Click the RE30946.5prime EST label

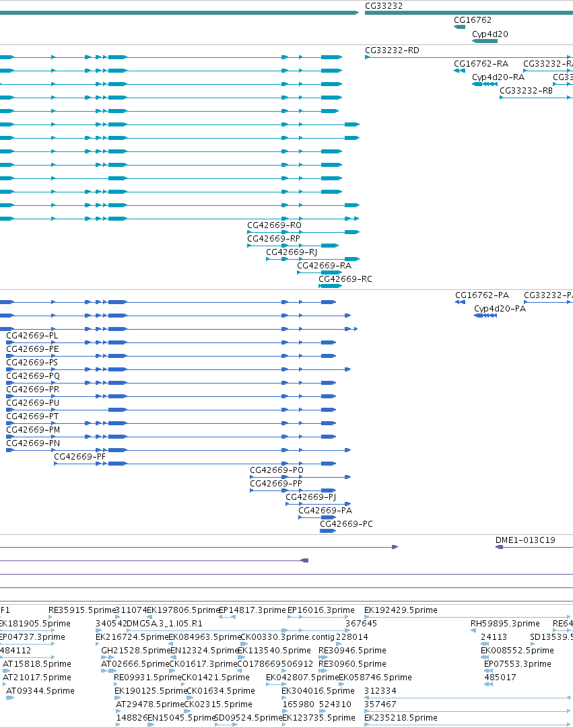point(352,651)
